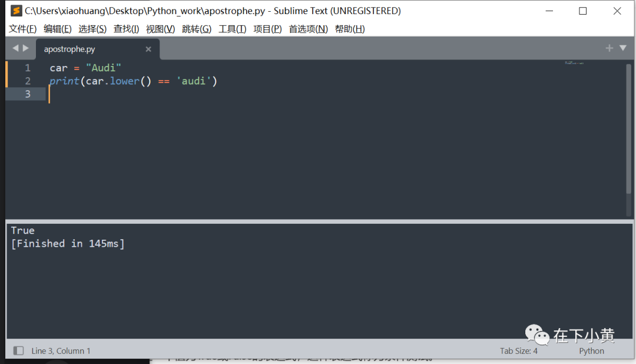
Task: Click the Sublime Text logo in the title bar
Action: click(16, 11)
